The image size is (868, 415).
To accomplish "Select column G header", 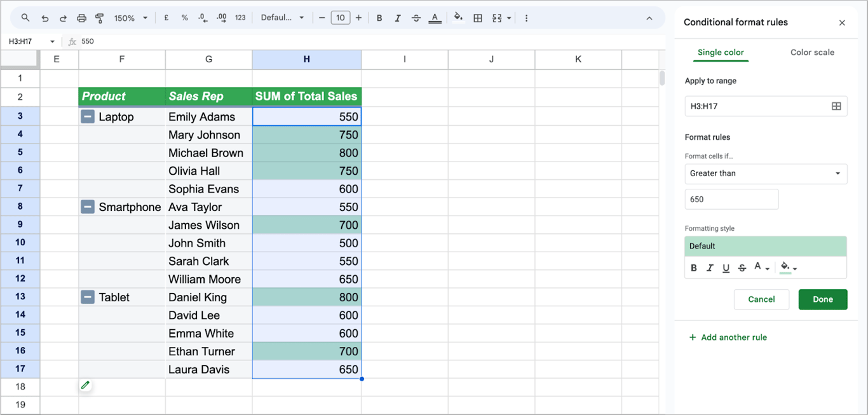I will point(209,59).
